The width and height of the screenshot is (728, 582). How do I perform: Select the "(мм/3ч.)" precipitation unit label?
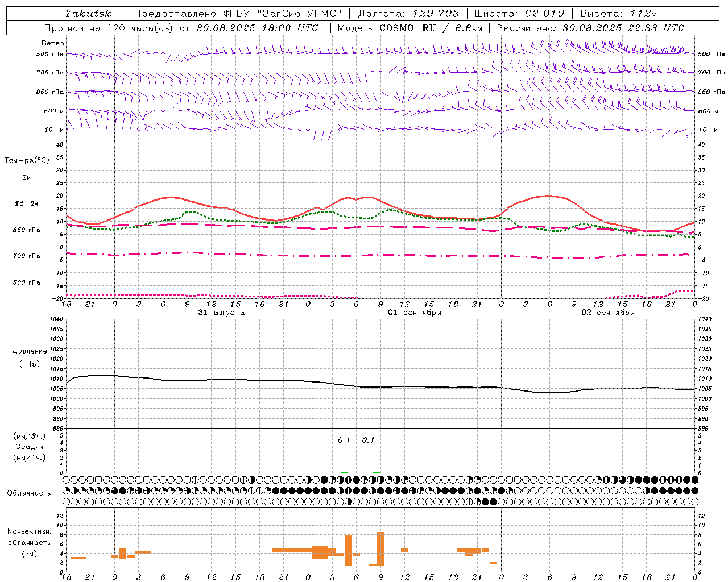pos(30,436)
